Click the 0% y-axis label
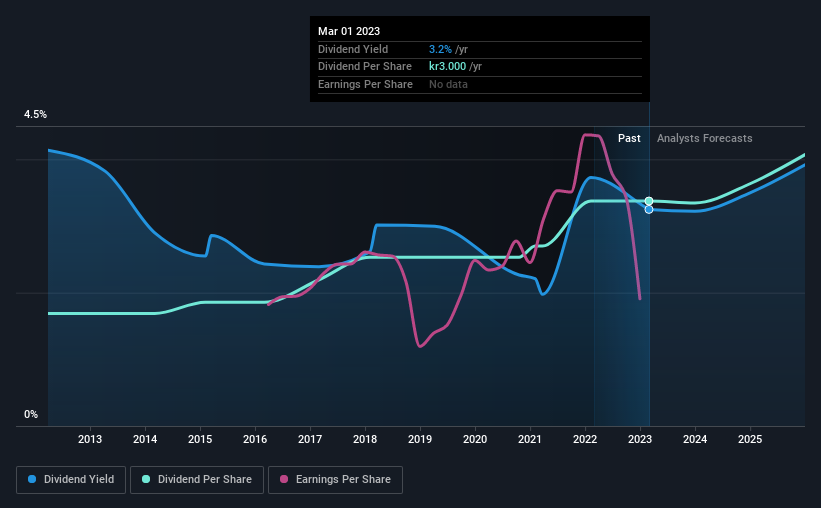Viewport: 821px width, 508px height. click(31, 414)
